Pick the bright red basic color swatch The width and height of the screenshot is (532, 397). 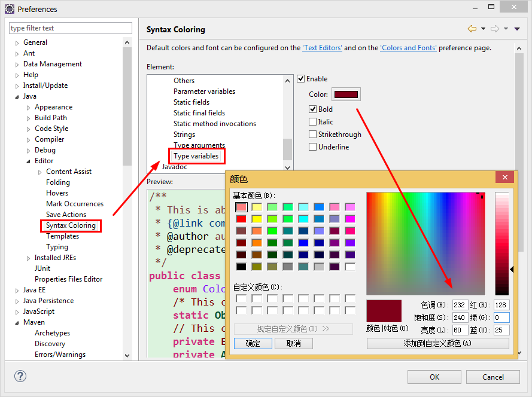tap(241, 219)
